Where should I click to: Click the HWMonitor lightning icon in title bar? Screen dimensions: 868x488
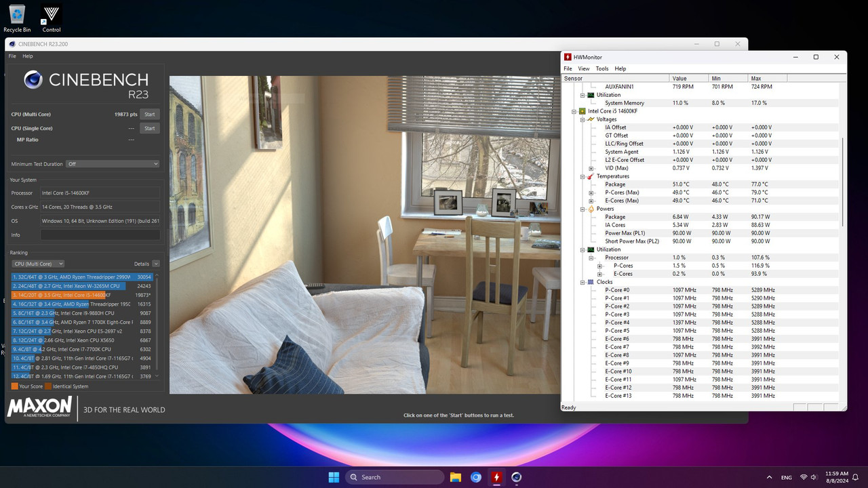568,57
